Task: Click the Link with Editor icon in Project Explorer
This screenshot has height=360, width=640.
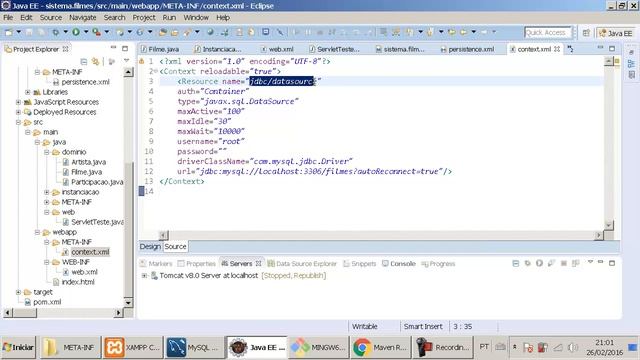Action: (x=95, y=62)
